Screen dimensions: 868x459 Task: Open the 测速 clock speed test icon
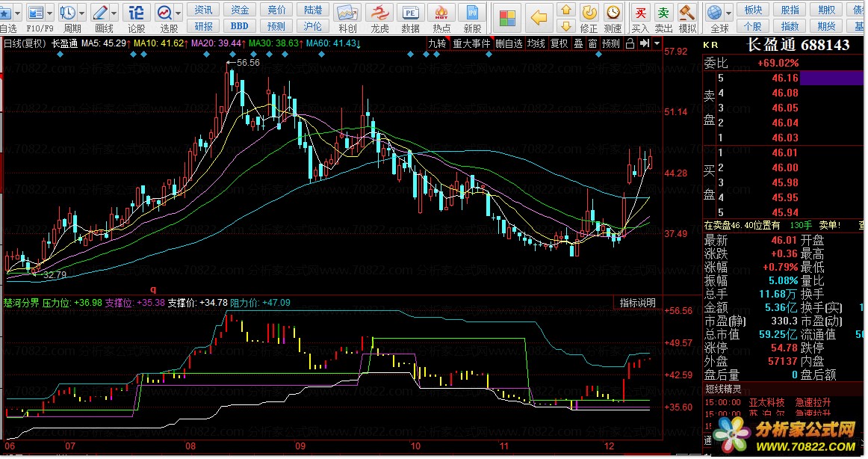[613, 13]
